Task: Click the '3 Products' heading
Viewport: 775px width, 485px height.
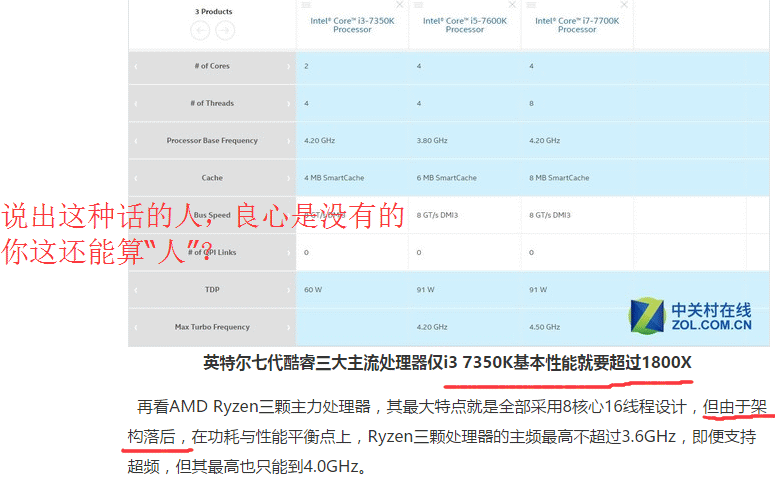Action: 213,11
